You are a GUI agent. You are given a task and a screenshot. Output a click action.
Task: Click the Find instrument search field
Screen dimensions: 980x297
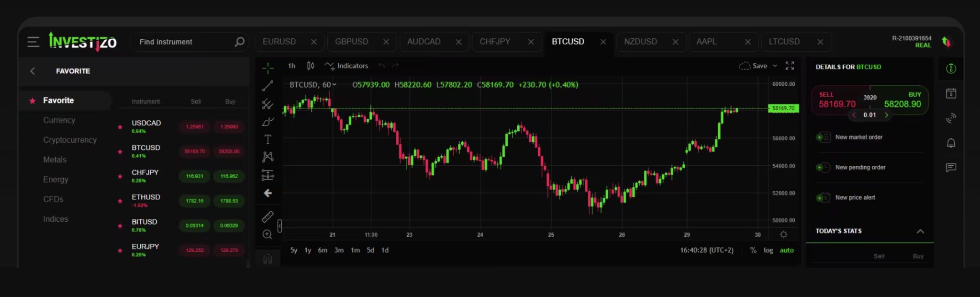(187, 42)
